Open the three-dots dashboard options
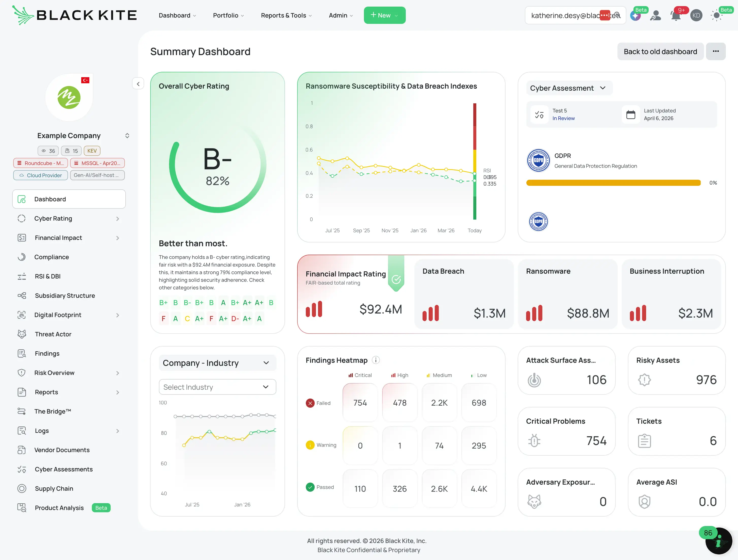 pyautogui.click(x=716, y=51)
